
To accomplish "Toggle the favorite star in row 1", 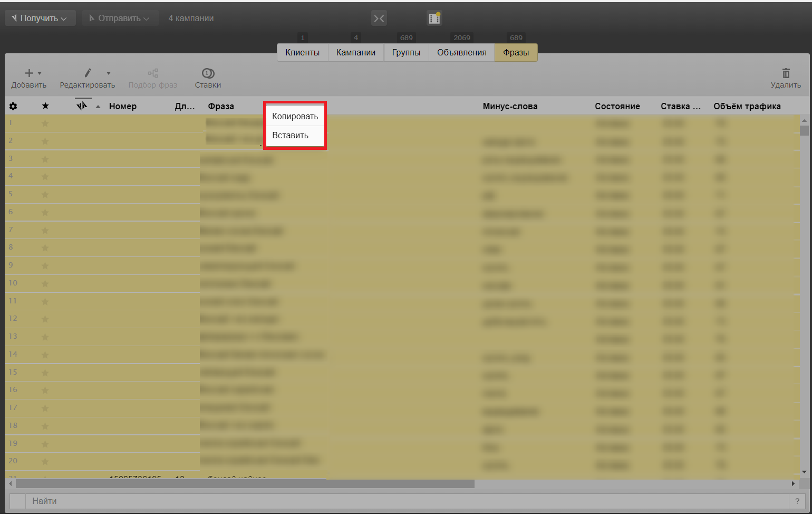I will pos(45,123).
